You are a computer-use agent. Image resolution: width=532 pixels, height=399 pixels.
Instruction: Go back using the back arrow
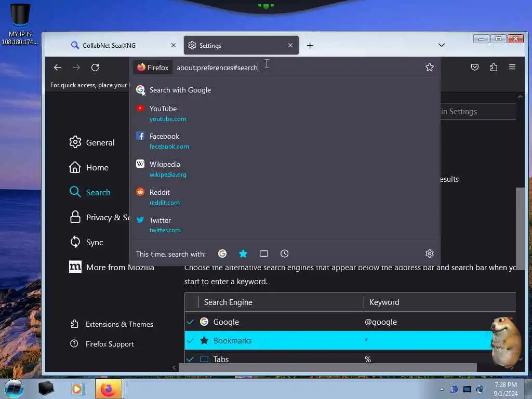click(58, 68)
